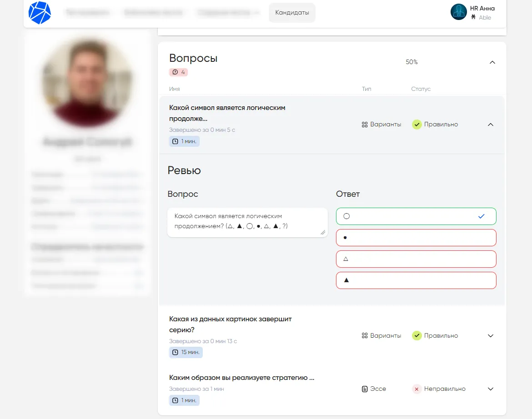
Task: Click the Эссе document type icon
Action: pyautogui.click(x=364, y=389)
